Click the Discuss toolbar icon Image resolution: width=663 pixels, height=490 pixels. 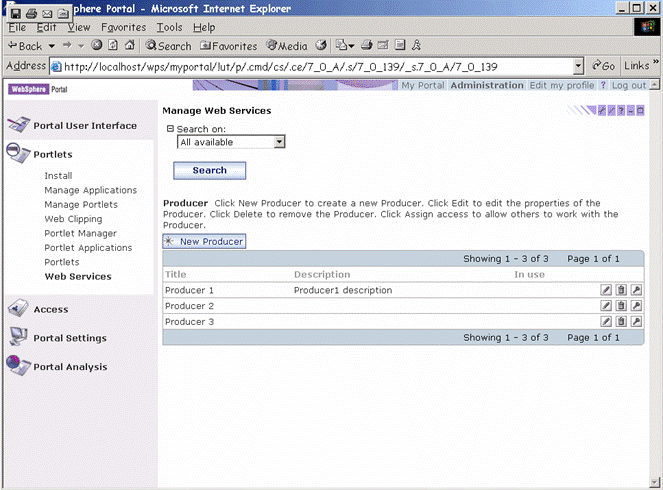tap(400, 45)
